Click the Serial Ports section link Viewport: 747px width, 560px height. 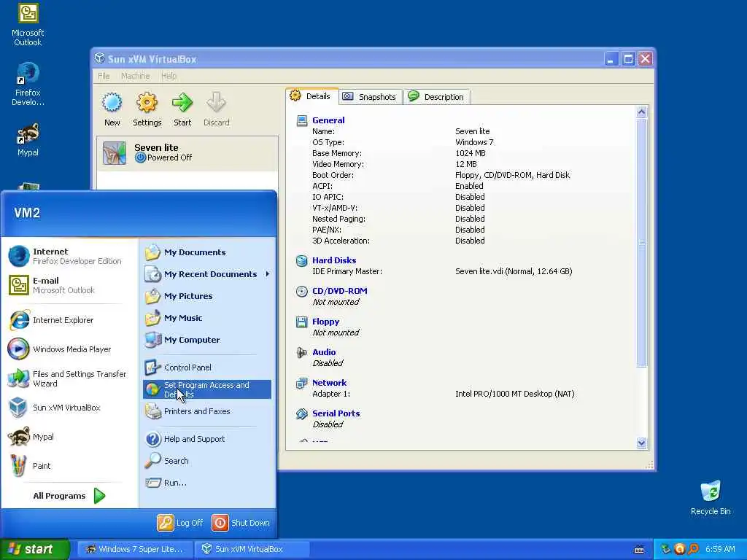[336, 413]
